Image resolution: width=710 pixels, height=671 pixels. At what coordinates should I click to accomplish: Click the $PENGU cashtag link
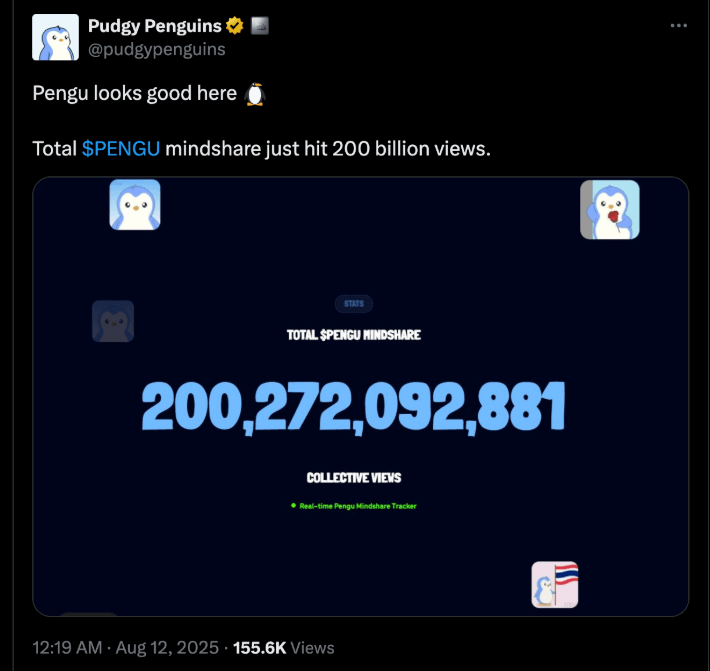pos(121,149)
